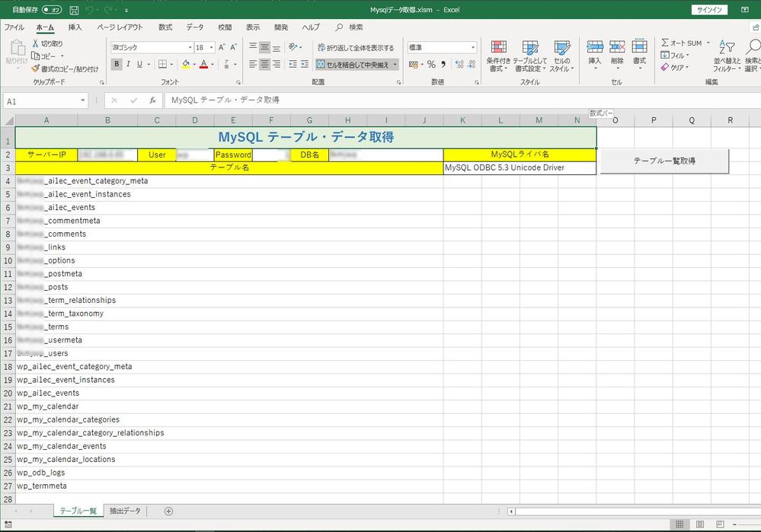The image size is (761, 532).
Task: Click Wrap Text (折り返して全体を表示する)
Action: coord(356,47)
